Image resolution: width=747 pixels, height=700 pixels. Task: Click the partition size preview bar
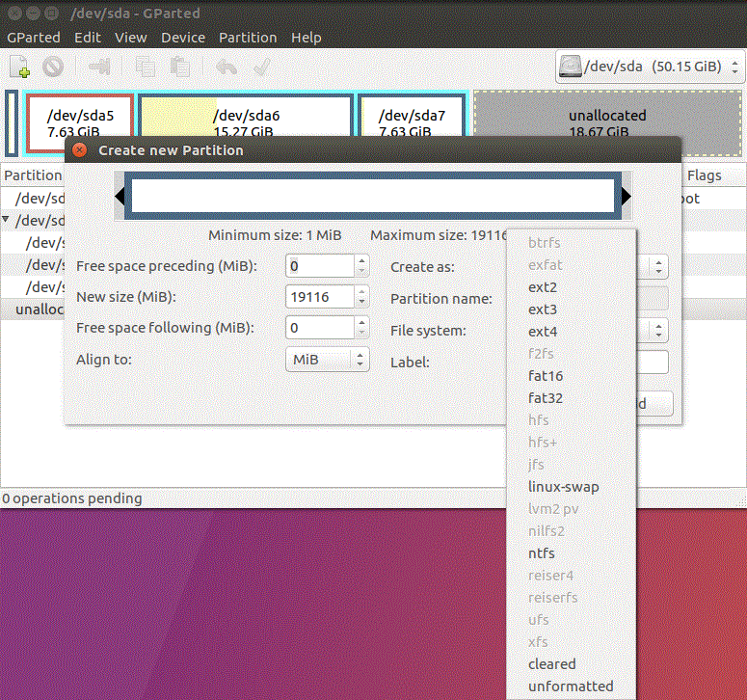(x=373, y=196)
